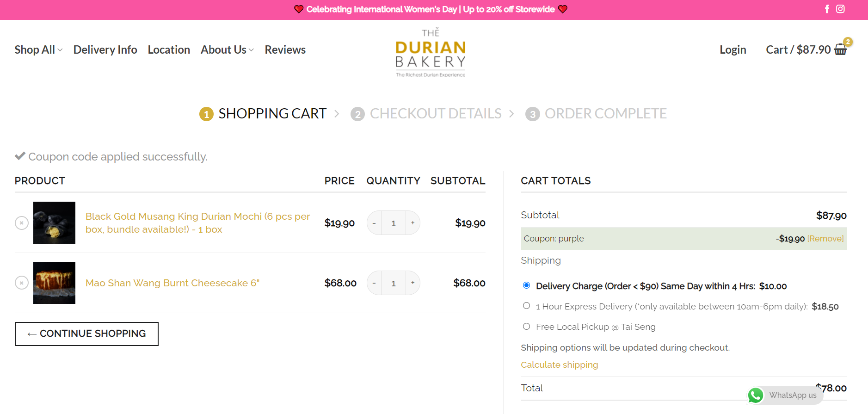Go to the Location page
This screenshot has height=414, width=868.
(169, 49)
